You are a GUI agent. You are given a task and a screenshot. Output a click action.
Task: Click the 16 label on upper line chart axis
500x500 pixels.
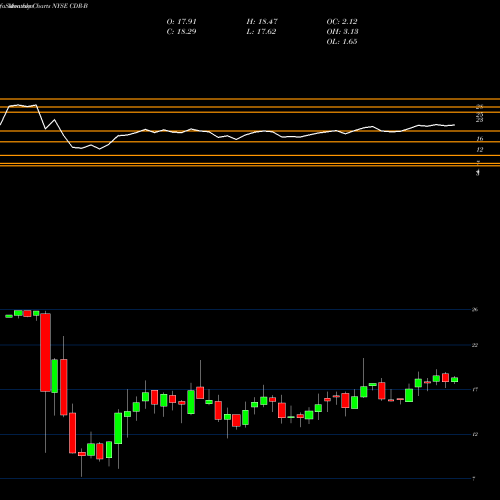click(x=479, y=139)
